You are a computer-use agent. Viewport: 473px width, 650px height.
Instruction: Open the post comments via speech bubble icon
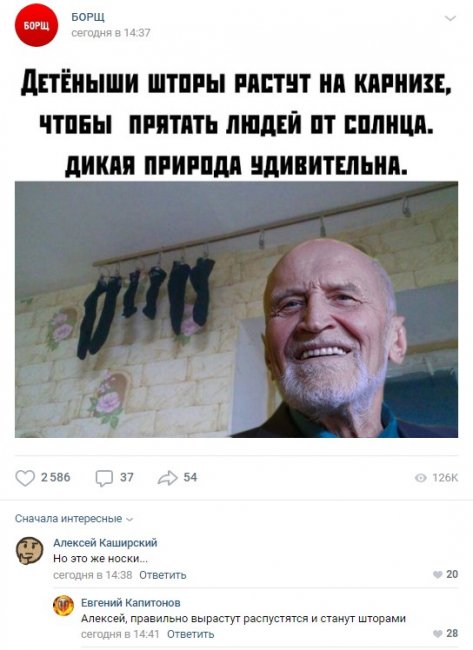pyautogui.click(x=104, y=478)
